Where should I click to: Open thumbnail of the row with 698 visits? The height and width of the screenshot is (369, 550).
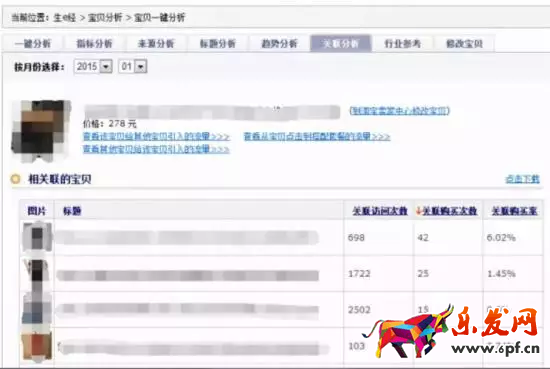(38, 237)
